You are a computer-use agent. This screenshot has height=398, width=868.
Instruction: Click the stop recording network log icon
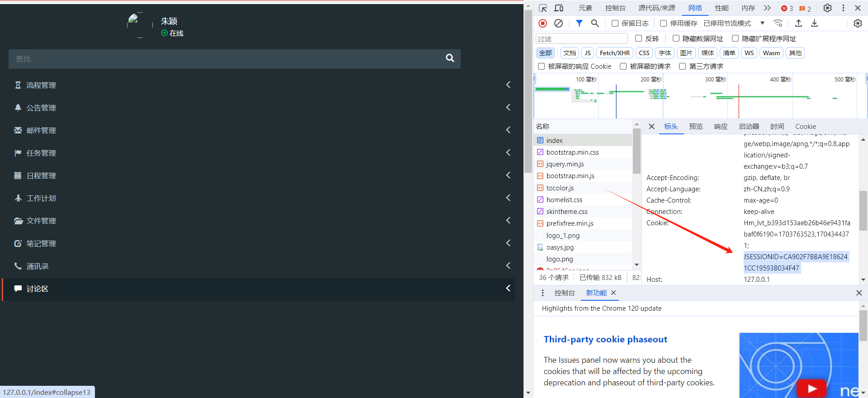pyautogui.click(x=543, y=23)
